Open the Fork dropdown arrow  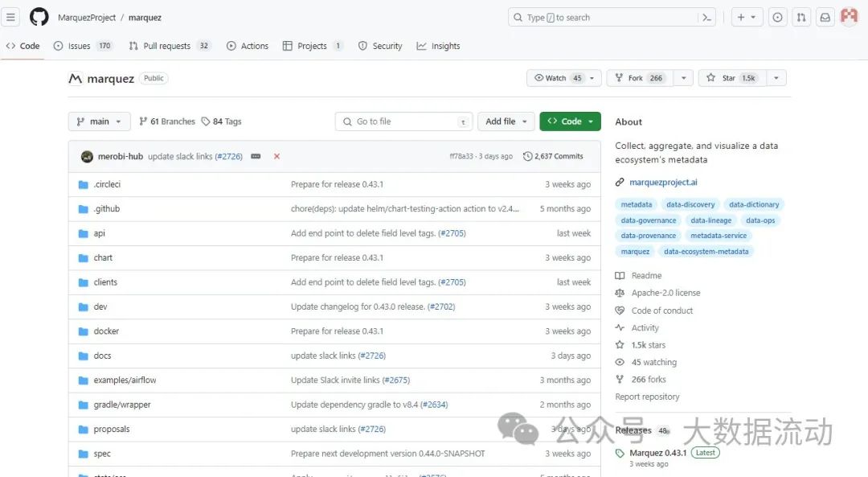684,78
